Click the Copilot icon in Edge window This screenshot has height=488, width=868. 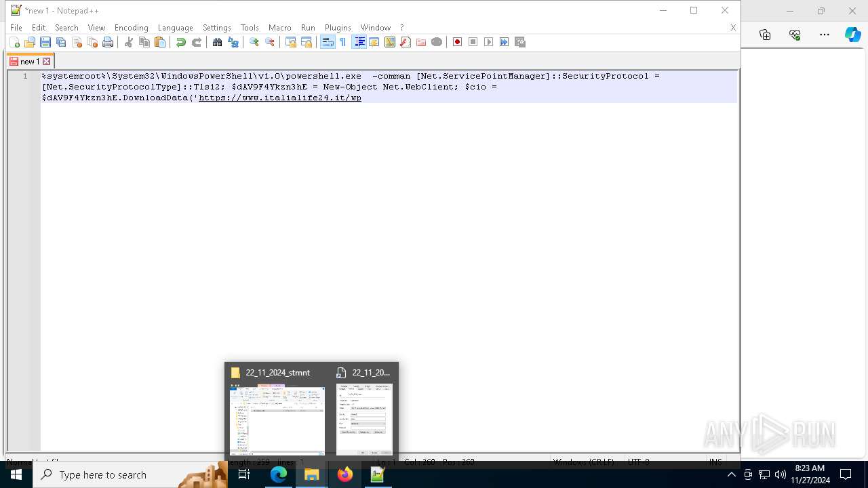pos(852,35)
